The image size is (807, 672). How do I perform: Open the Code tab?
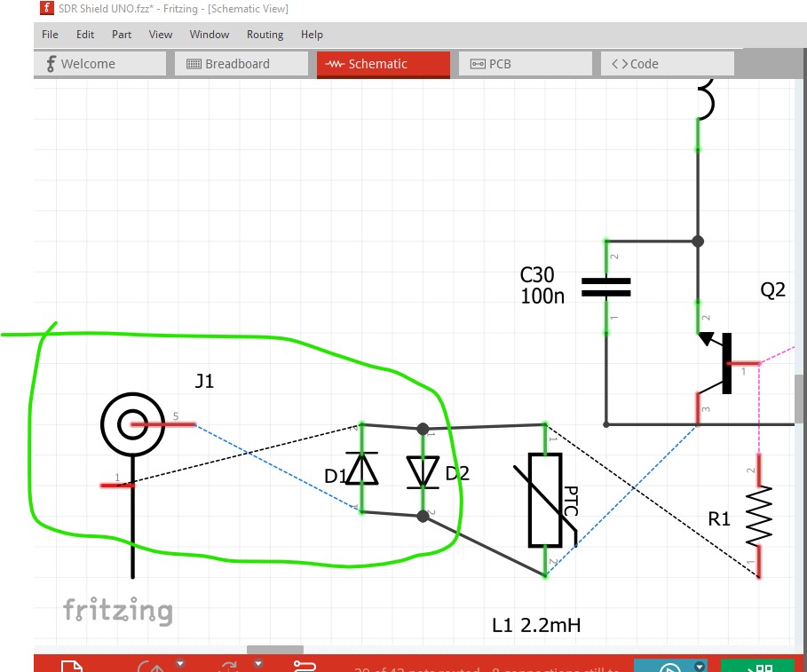pos(668,64)
